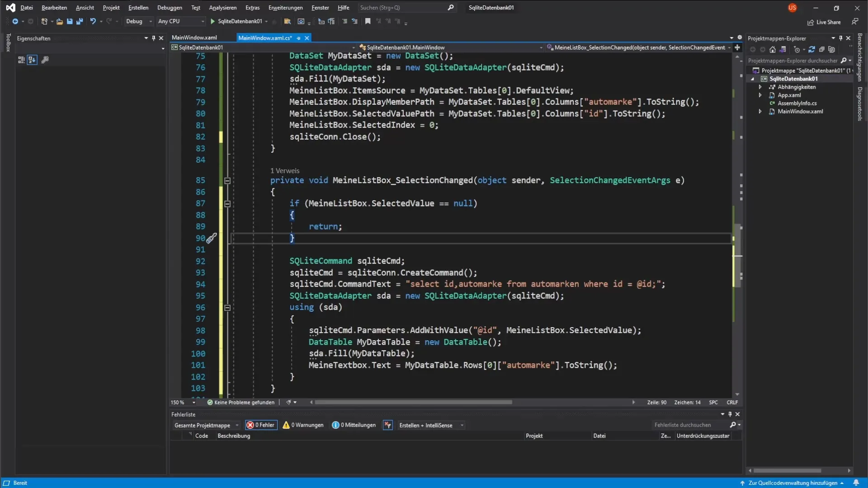Toggle categorized view in Eigenschaften
868x488 pixels.
(21, 60)
